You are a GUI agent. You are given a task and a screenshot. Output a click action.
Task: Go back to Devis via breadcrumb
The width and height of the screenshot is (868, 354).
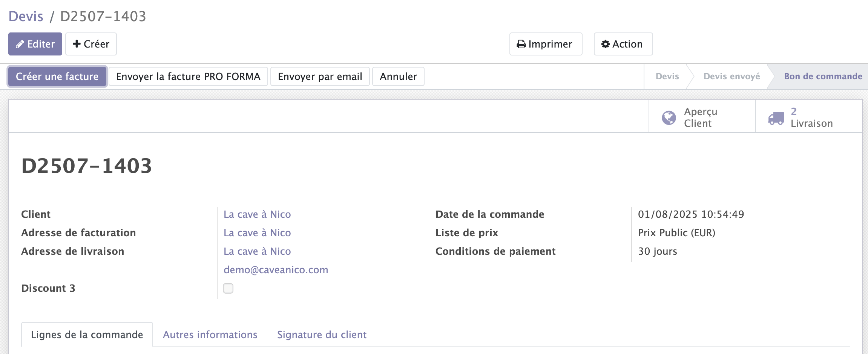(x=26, y=16)
